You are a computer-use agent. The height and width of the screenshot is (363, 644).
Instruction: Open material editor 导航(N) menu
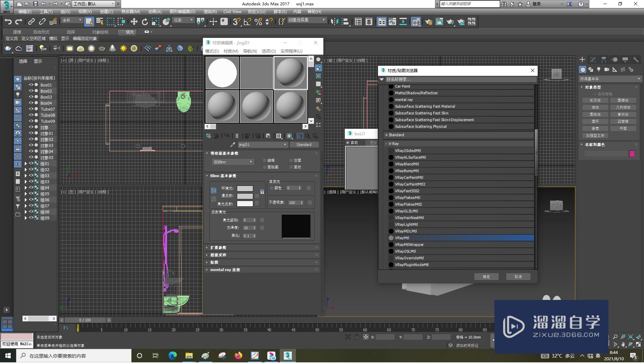pyautogui.click(x=250, y=51)
